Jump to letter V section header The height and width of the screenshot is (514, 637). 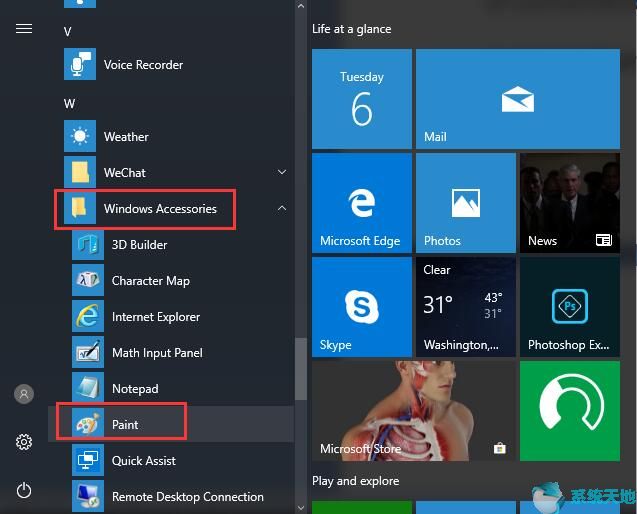pos(67,32)
